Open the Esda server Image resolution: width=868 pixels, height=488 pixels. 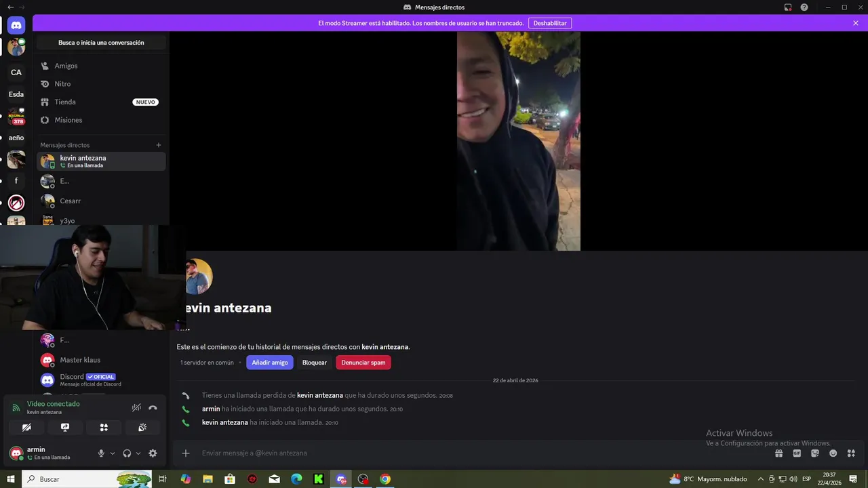click(x=16, y=94)
